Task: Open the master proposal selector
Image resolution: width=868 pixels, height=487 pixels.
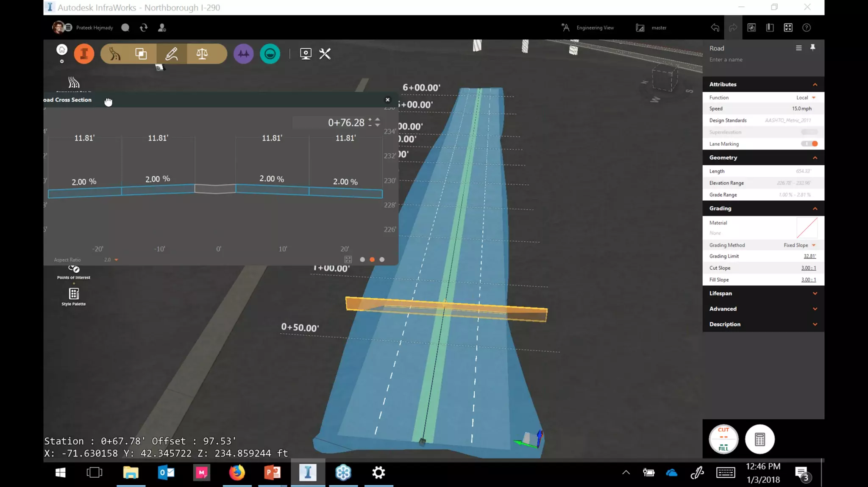Action: pos(659,28)
